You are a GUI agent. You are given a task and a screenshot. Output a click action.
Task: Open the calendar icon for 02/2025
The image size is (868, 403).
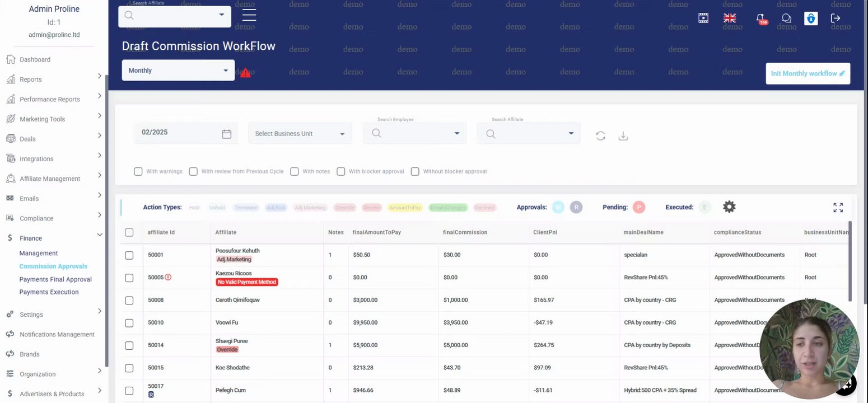[x=226, y=134]
